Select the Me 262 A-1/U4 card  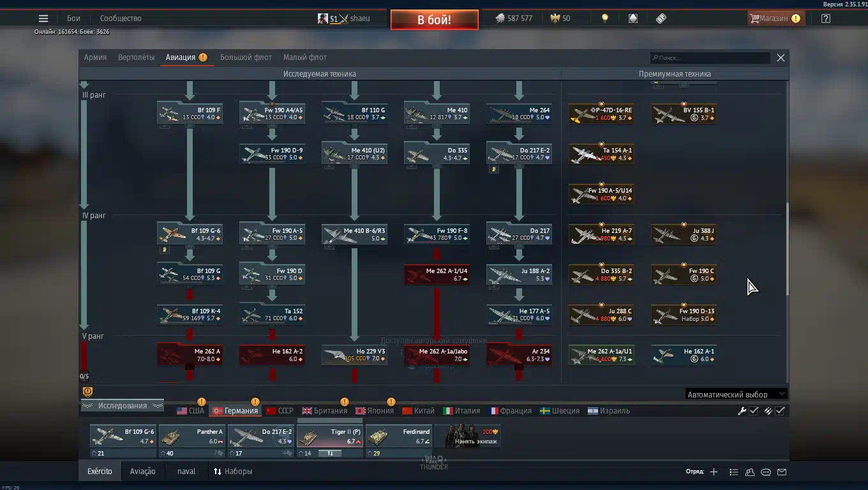click(x=437, y=274)
